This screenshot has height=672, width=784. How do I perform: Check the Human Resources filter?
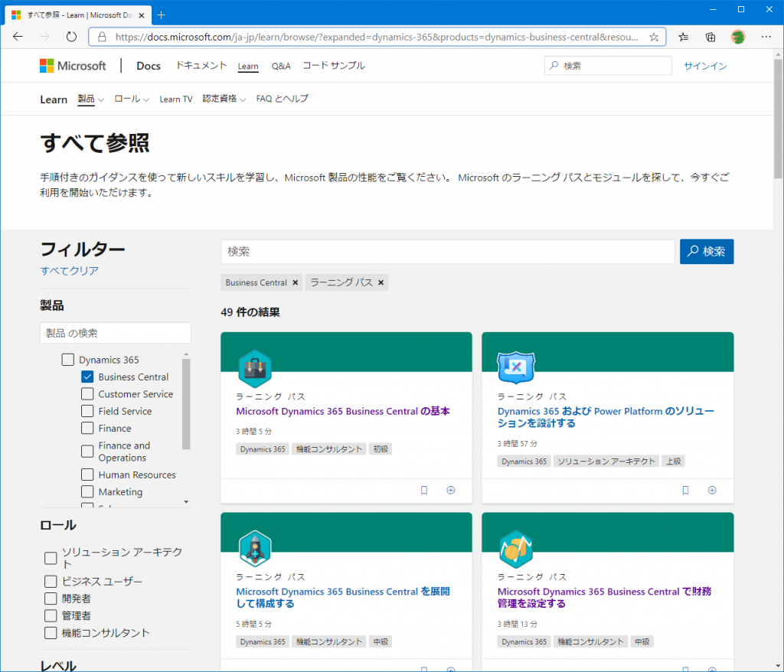click(x=87, y=475)
